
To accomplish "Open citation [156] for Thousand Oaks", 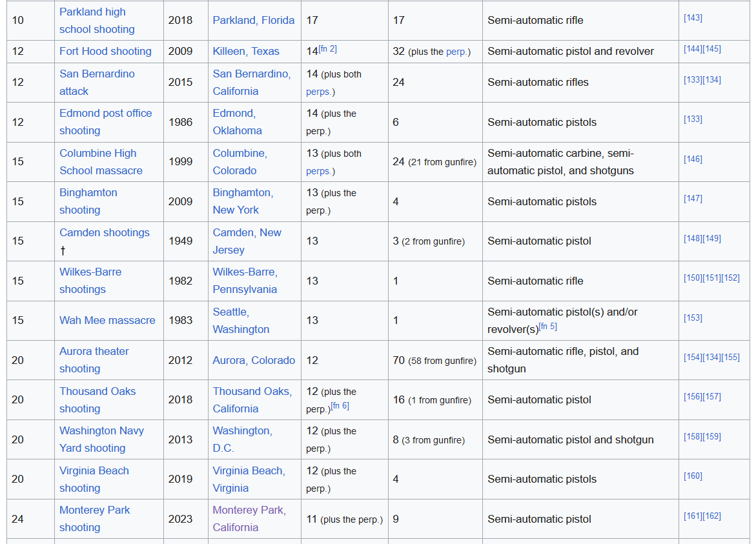I will (693, 397).
